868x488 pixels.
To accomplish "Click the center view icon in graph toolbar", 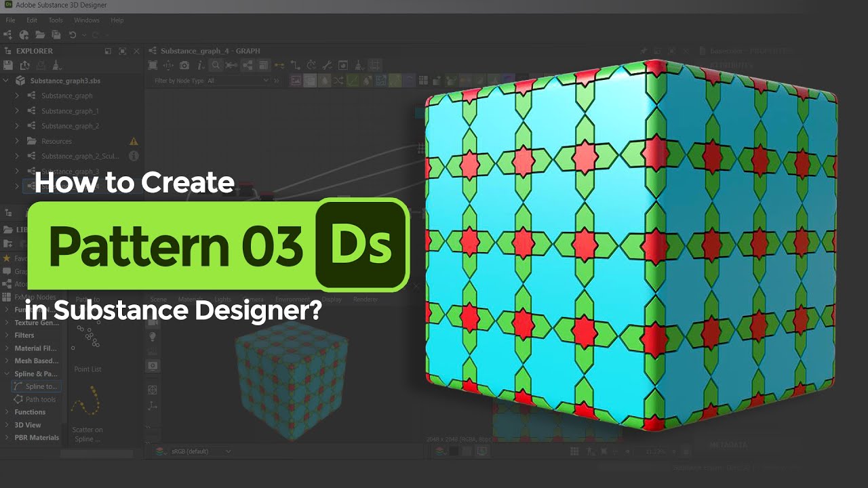I will click(168, 65).
